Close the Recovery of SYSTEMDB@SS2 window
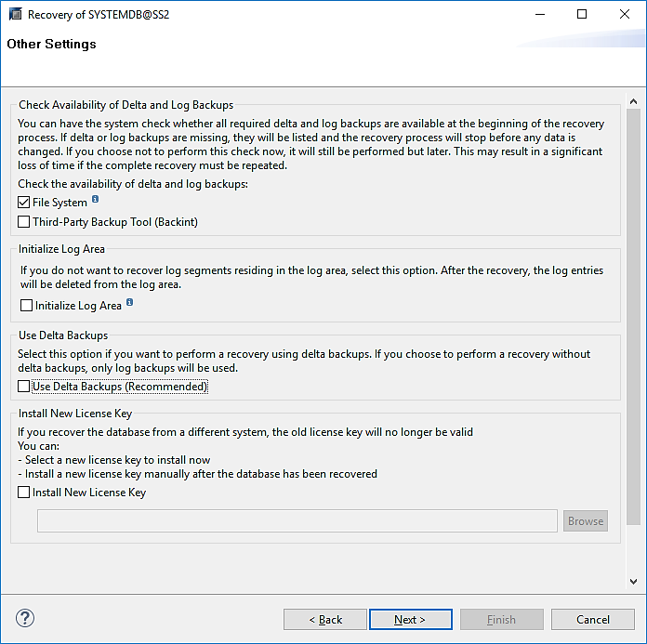Viewport: 647px width, 644px height. pos(625,14)
